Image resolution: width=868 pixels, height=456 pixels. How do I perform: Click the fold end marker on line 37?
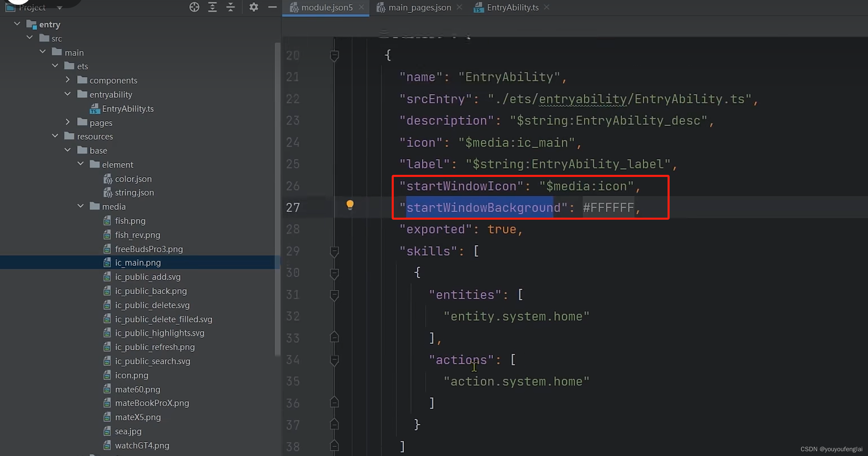[x=334, y=424]
